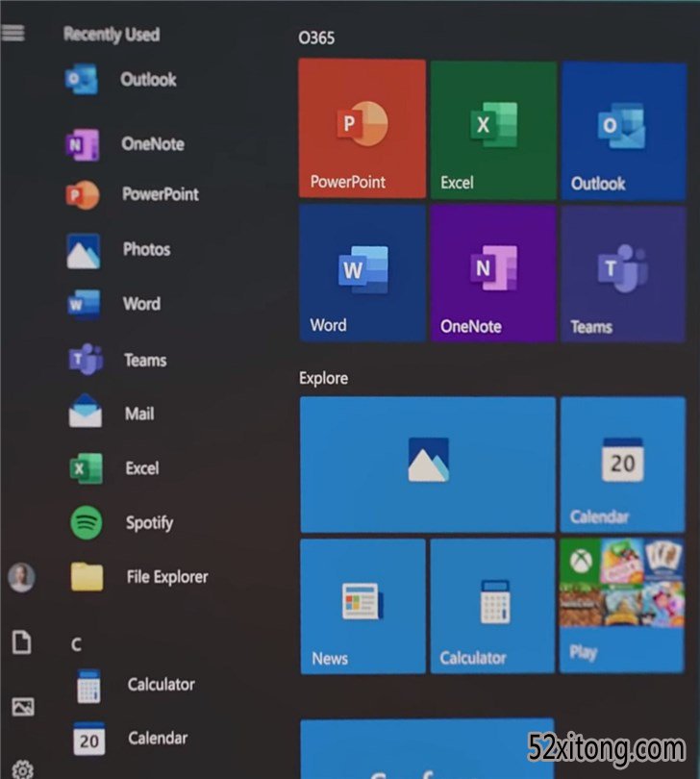
Task: Click the Outlook tile in O365
Action: (623, 131)
